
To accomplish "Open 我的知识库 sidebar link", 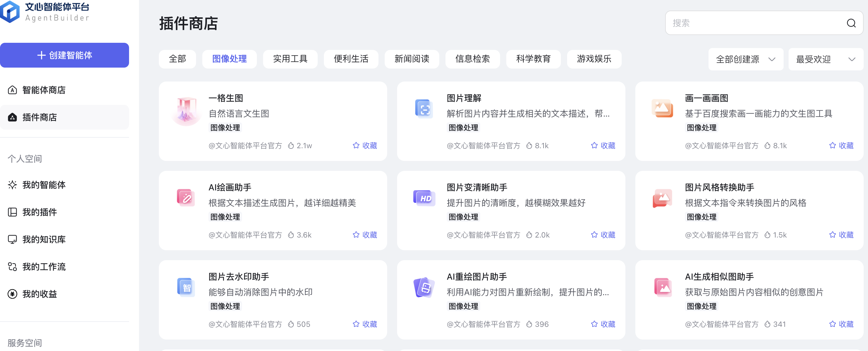I will (44, 239).
